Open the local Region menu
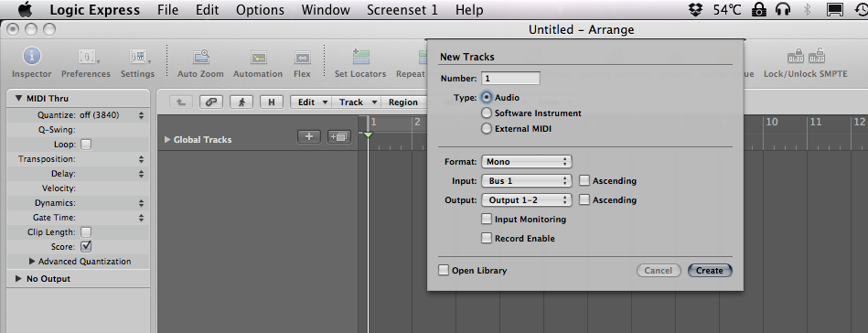 403,102
